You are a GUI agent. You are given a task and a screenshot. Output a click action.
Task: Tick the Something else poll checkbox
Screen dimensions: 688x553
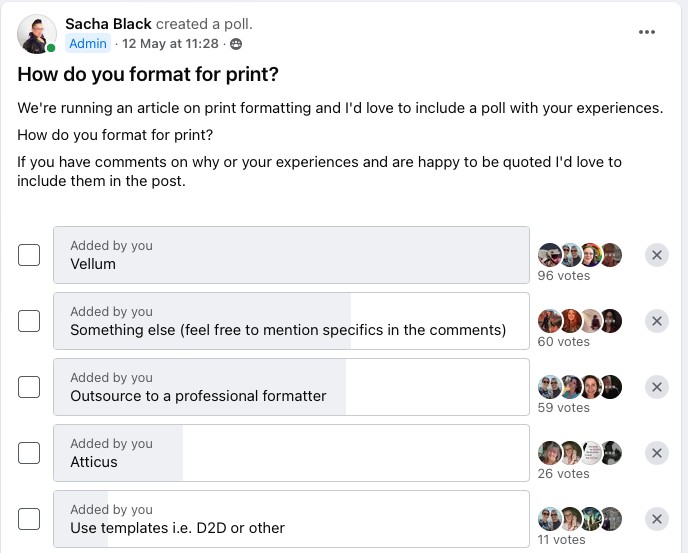click(x=30, y=321)
